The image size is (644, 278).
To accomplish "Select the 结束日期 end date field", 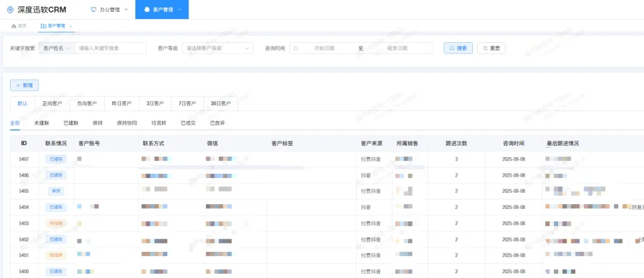I will coord(397,48).
